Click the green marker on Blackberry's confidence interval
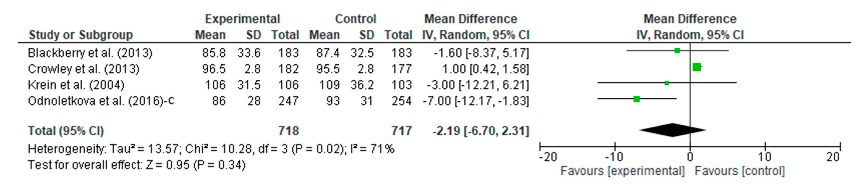 click(x=677, y=51)
